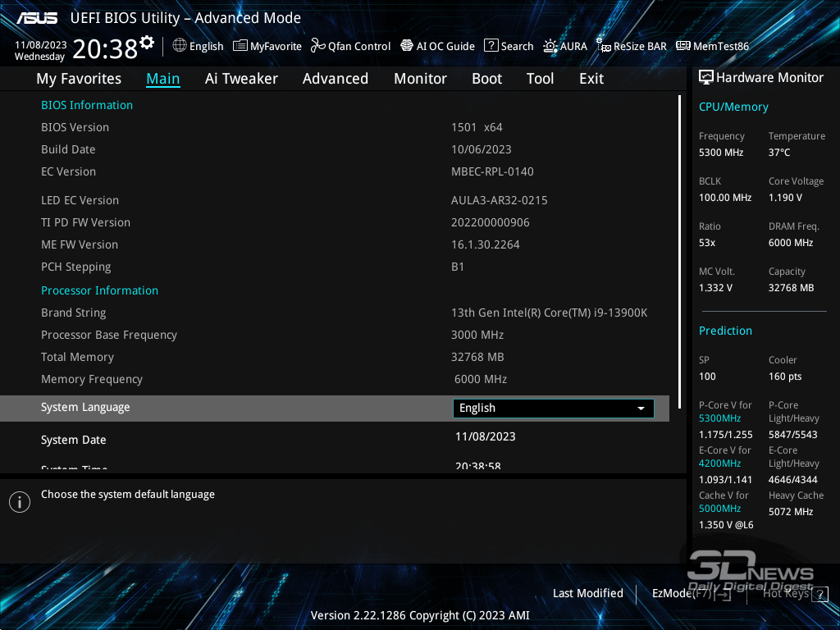Go to the Exit tab
The image size is (840, 630).
point(591,79)
